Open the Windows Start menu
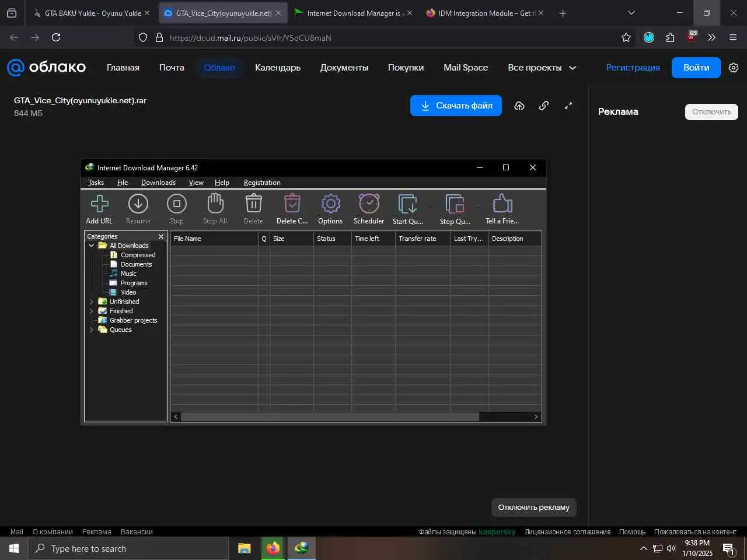The height and width of the screenshot is (560, 747). click(x=14, y=548)
